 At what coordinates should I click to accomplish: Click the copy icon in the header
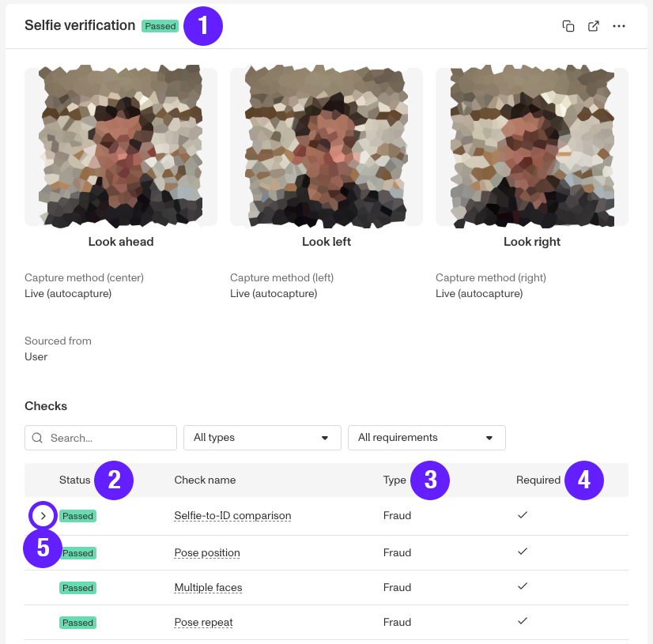568,26
